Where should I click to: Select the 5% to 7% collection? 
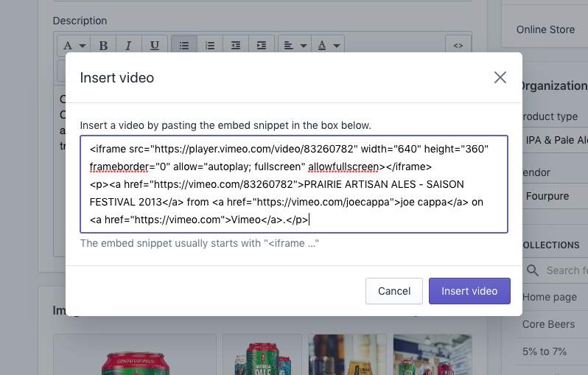544,351
